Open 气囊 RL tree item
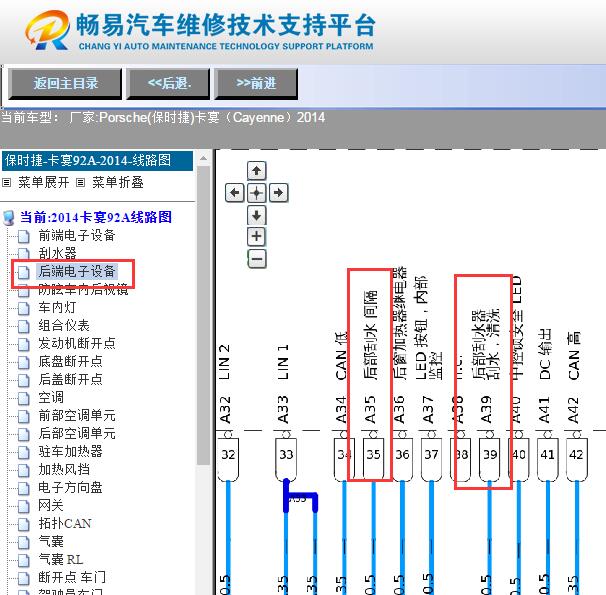 [x=60, y=559]
